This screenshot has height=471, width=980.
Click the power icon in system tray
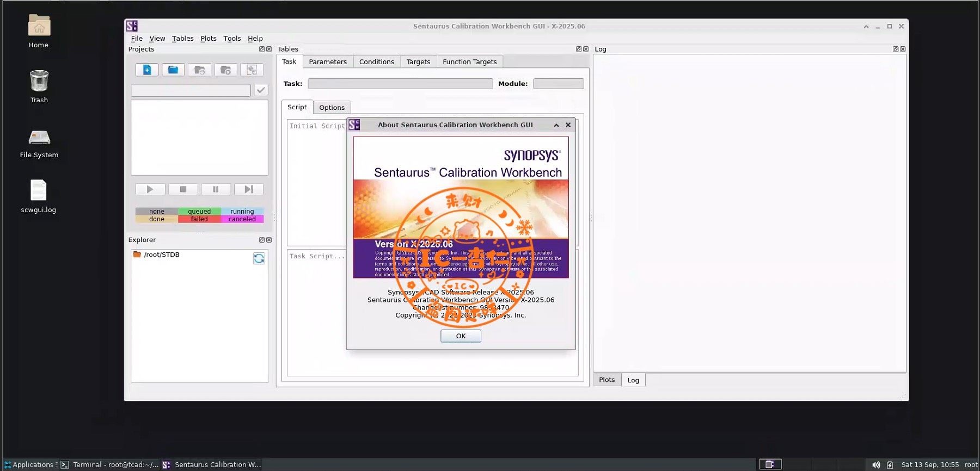[x=890, y=464]
